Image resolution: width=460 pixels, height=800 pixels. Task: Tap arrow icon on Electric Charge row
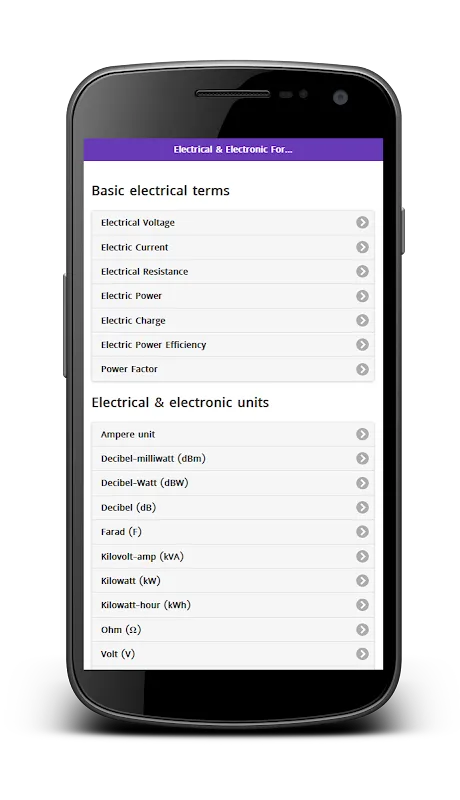pyautogui.click(x=362, y=320)
